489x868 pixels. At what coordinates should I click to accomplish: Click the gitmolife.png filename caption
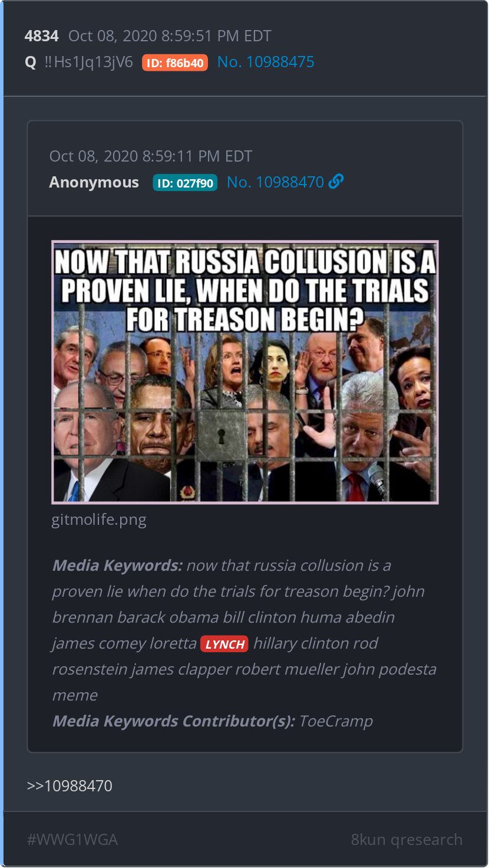[x=99, y=520]
